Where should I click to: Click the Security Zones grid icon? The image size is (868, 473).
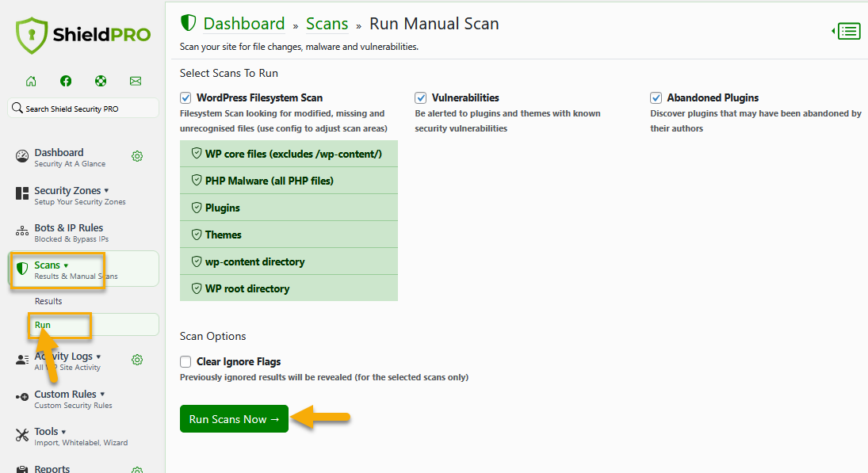pos(22,193)
